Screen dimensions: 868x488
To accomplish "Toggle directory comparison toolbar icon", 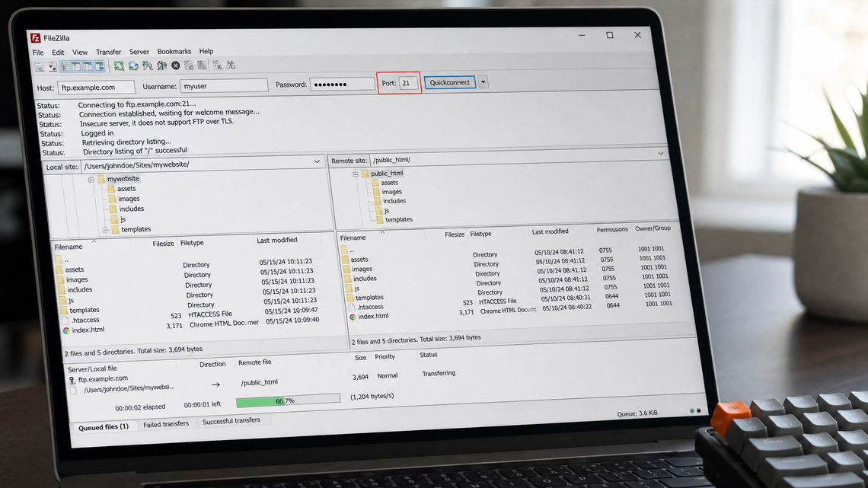I will (x=202, y=65).
